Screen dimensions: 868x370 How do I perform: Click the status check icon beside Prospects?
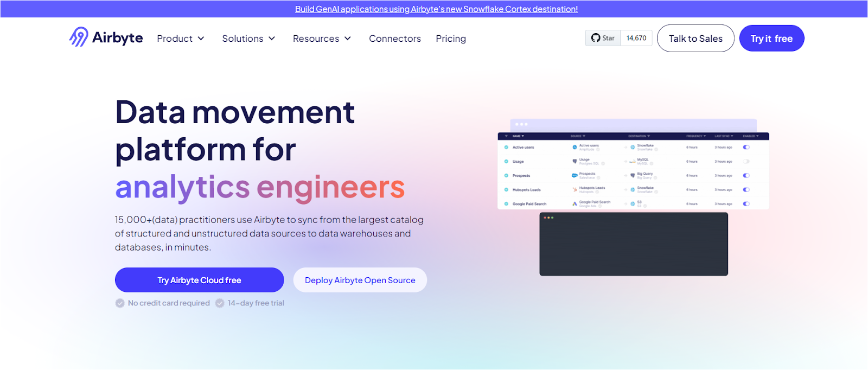tap(506, 175)
